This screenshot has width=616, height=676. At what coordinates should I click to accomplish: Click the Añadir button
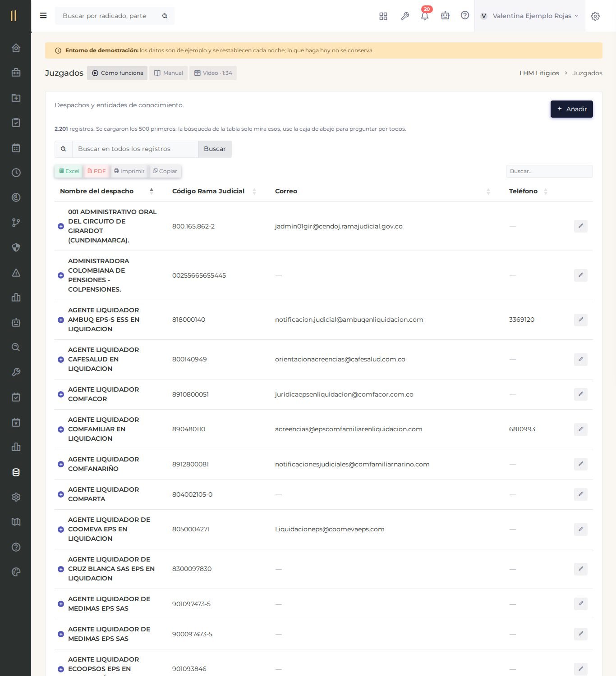pyautogui.click(x=571, y=109)
